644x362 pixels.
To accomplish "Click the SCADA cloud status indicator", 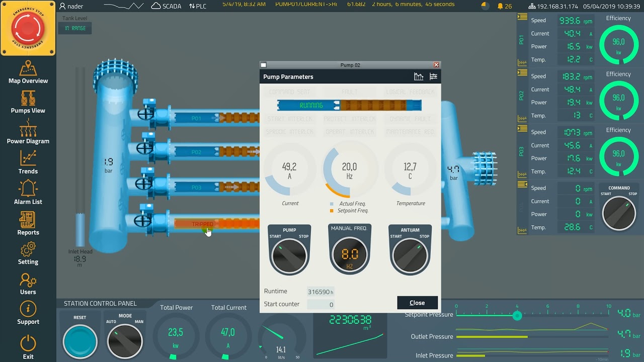I will [166, 6].
